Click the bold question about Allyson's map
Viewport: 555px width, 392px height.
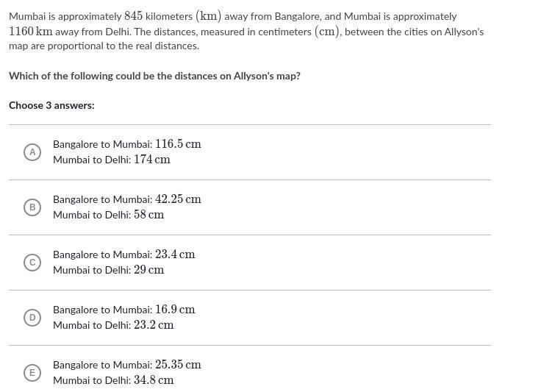(x=154, y=76)
